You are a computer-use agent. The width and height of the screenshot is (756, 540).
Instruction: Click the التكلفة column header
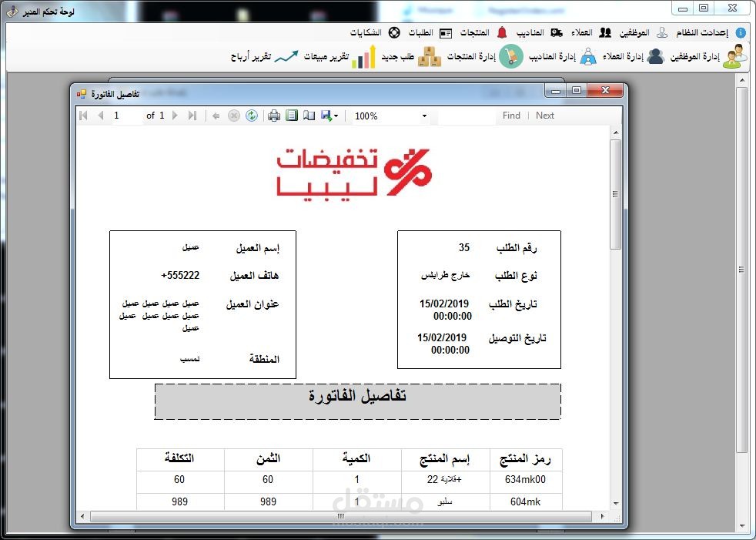(180, 460)
